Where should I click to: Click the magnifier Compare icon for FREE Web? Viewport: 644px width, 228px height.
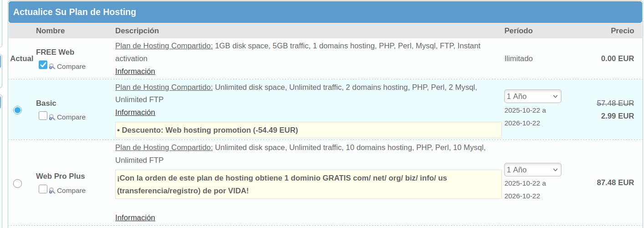(52, 67)
